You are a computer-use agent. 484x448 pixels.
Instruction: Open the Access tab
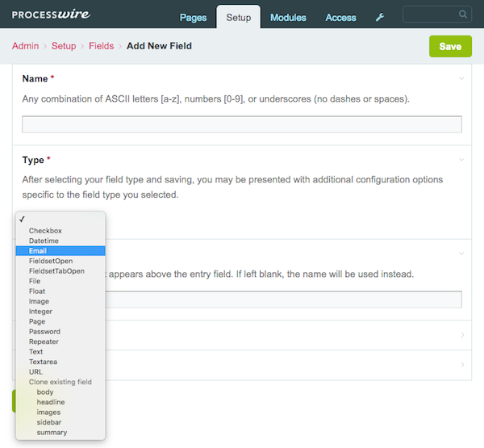click(340, 18)
